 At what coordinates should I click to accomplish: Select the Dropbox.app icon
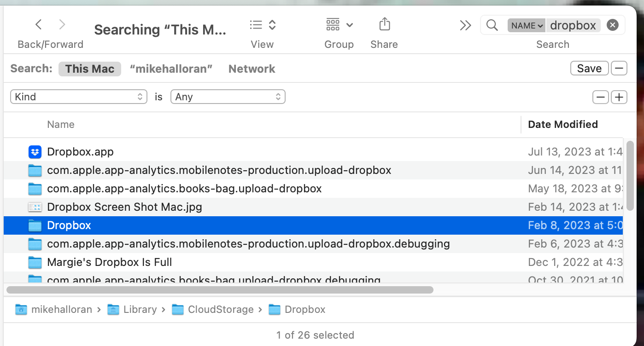point(35,152)
